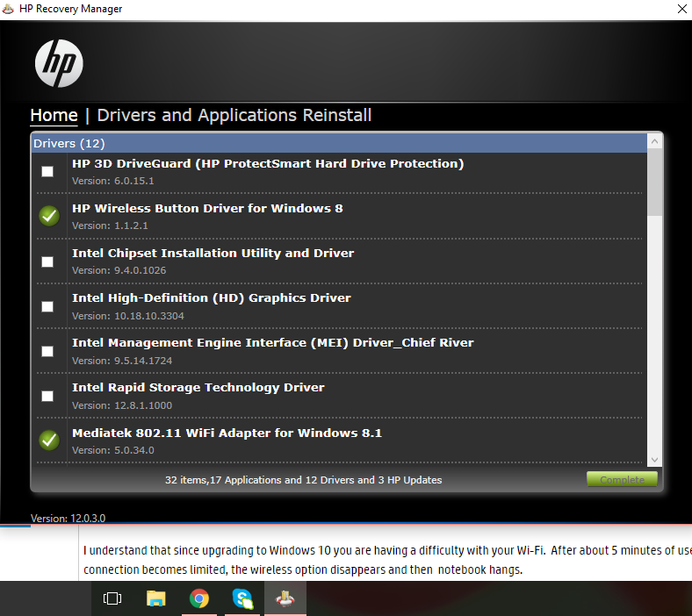Open Google Chrome from taskbar
The width and height of the screenshot is (692, 616).
[199, 598]
